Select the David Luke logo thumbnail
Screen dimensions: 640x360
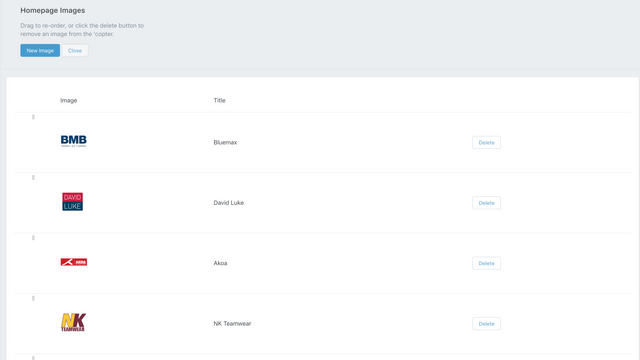(73, 202)
